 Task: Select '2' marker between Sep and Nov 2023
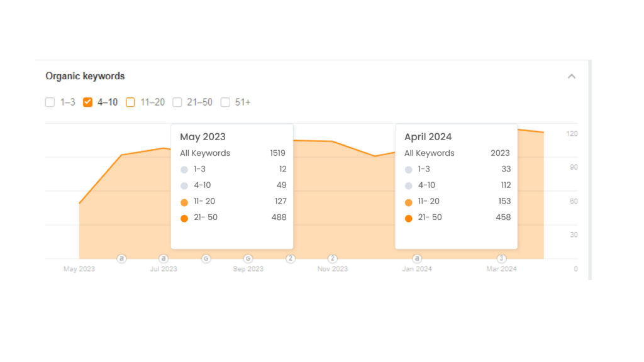point(291,258)
